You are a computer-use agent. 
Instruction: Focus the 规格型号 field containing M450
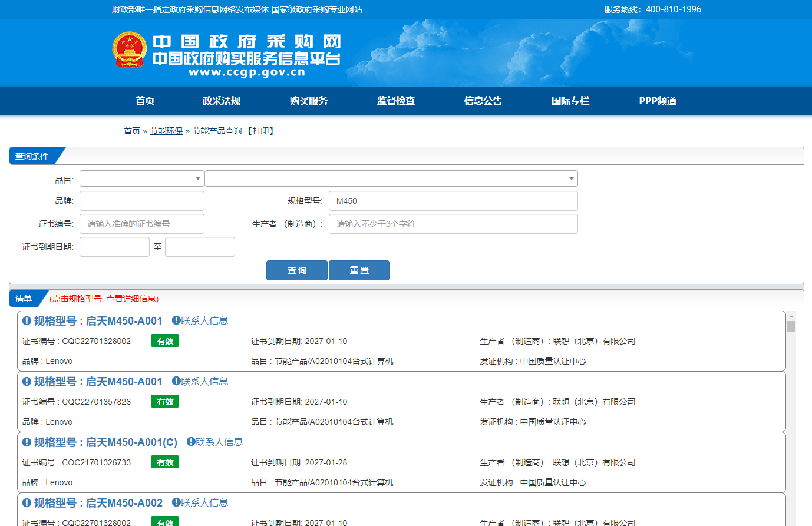[453, 201]
